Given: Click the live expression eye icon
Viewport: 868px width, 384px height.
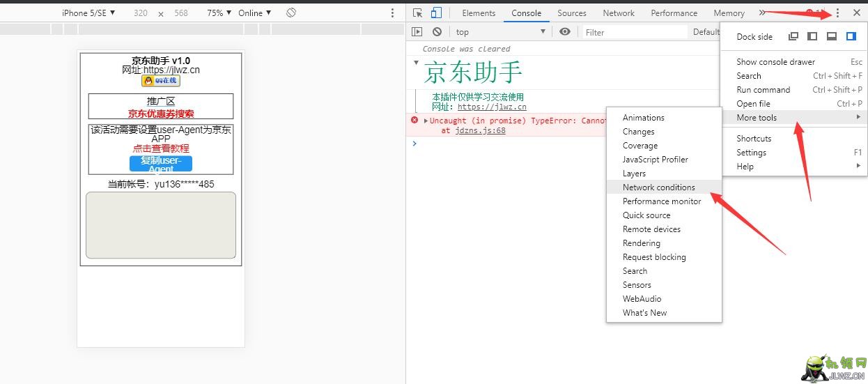Looking at the screenshot, I should [x=565, y=32].
